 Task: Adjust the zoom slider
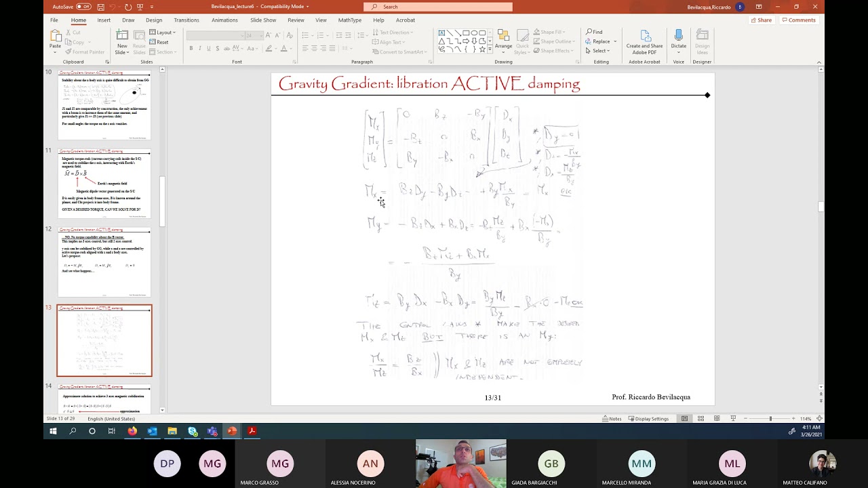coord(770,418)
